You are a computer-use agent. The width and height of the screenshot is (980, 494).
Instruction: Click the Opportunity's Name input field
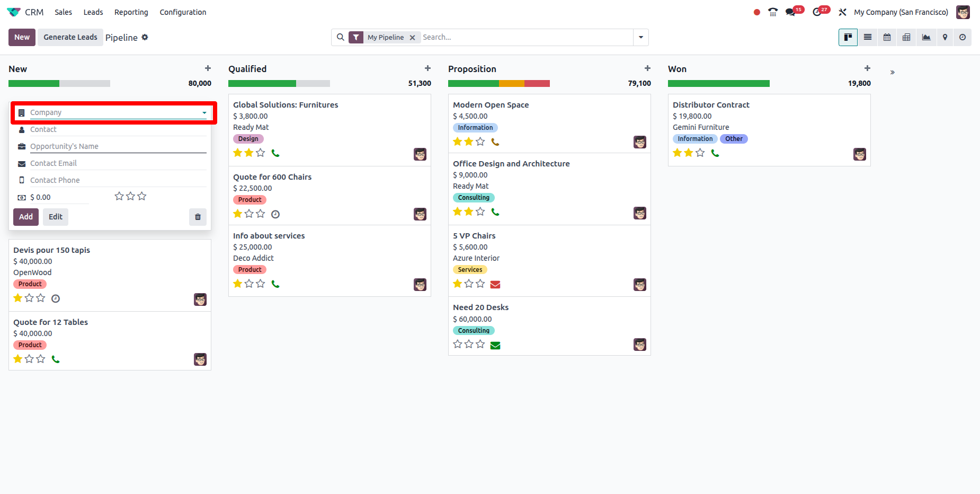(x=118, y=146)
